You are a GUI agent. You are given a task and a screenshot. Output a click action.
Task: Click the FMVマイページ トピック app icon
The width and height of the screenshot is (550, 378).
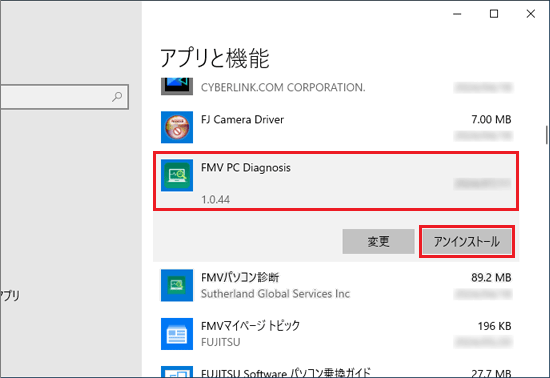tap(177, 334)
